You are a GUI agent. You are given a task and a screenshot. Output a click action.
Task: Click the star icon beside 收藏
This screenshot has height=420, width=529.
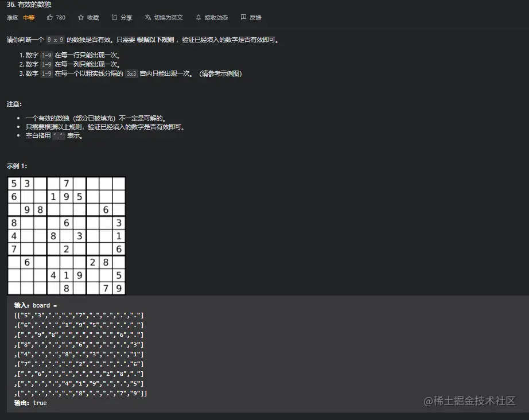pos(80,17)
